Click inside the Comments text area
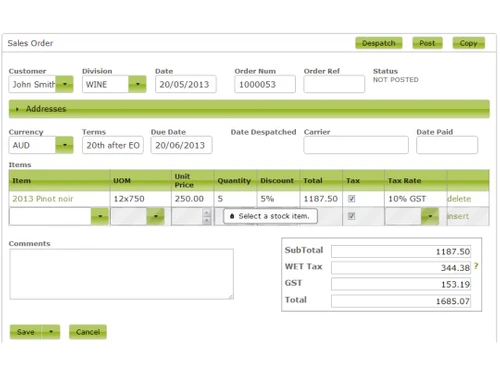 click(121, 274)
